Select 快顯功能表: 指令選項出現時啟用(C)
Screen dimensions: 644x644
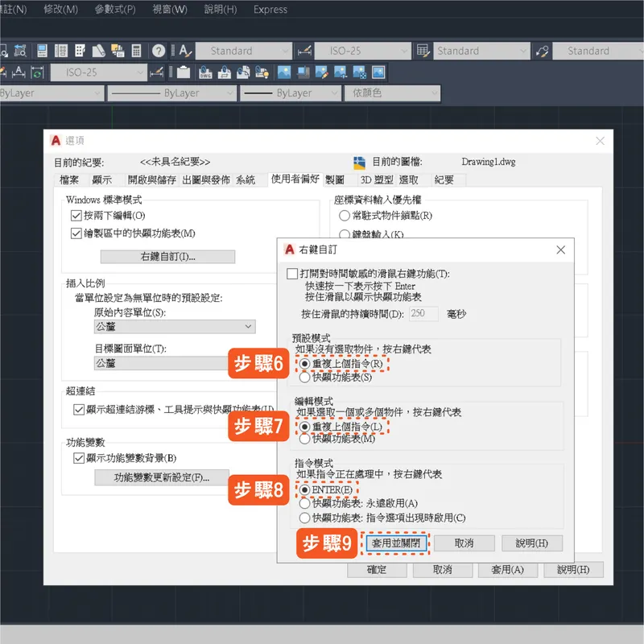click(304, 518)
